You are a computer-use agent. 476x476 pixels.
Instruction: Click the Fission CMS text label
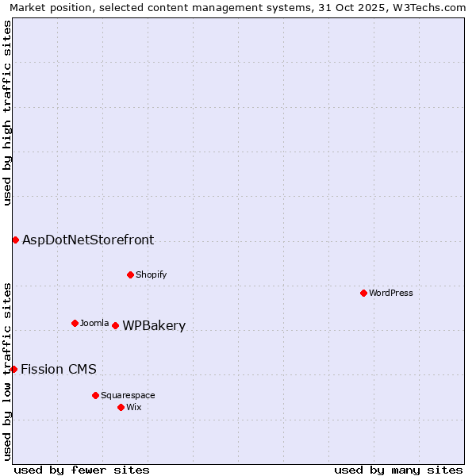(x=59, y=369)
